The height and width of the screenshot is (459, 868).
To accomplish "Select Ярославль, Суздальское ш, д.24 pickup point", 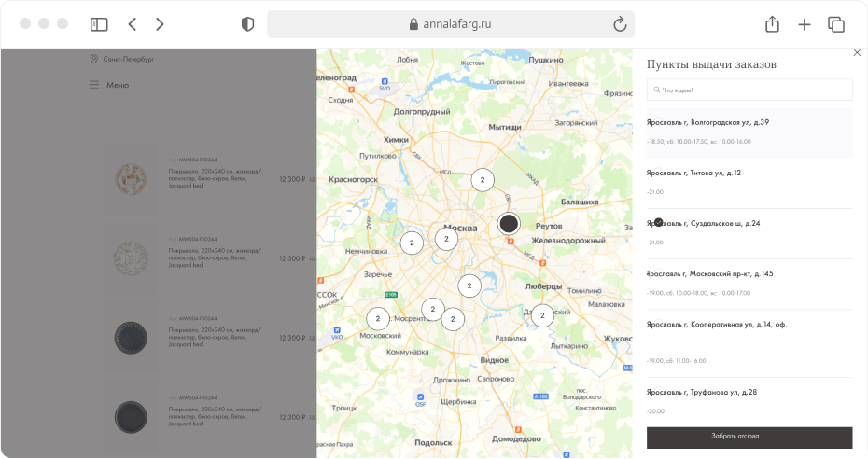I will coord(749,233).
